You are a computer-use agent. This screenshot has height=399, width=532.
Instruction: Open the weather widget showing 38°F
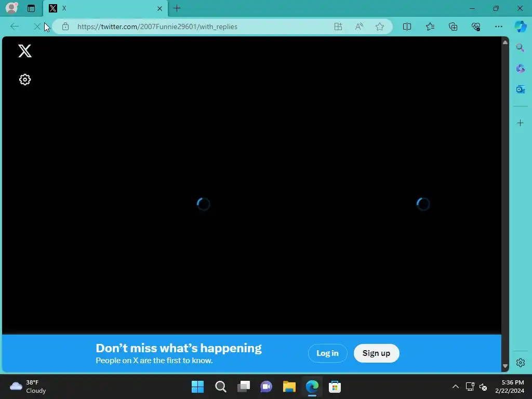28,387
